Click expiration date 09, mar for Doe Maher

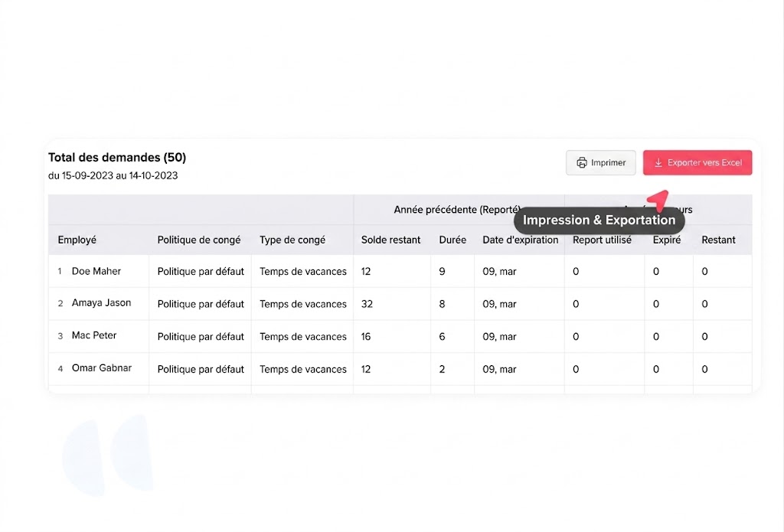click(x=499, y=271)
